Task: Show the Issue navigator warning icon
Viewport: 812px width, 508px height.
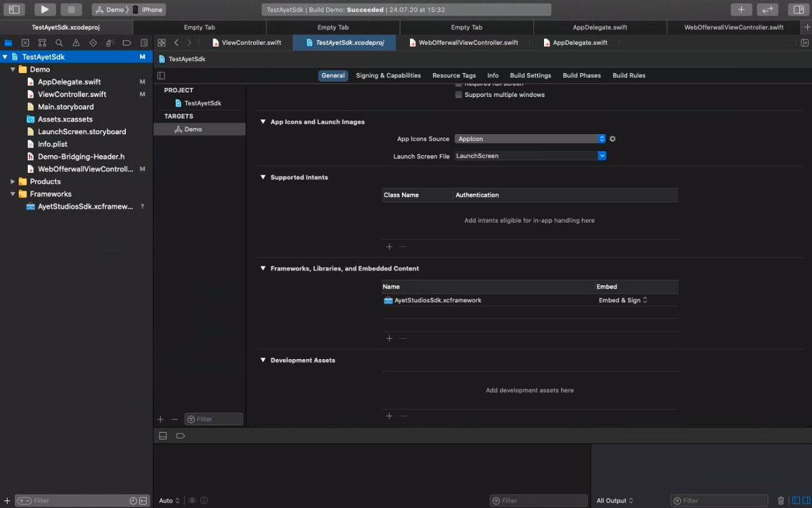Action: [76, 42]
